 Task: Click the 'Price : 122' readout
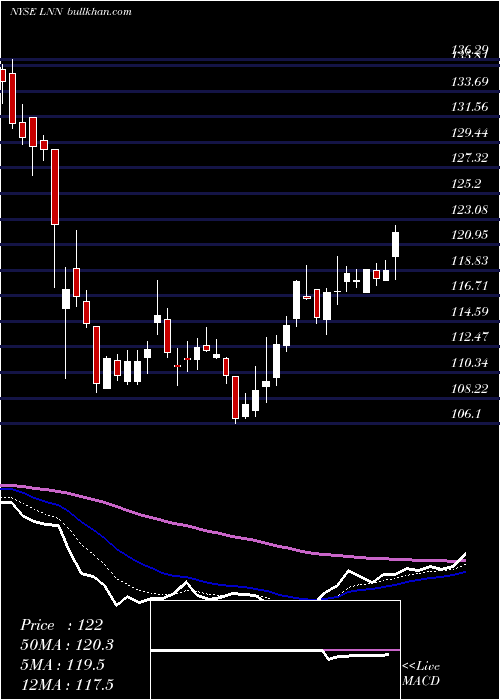click(x=62, y=625)
